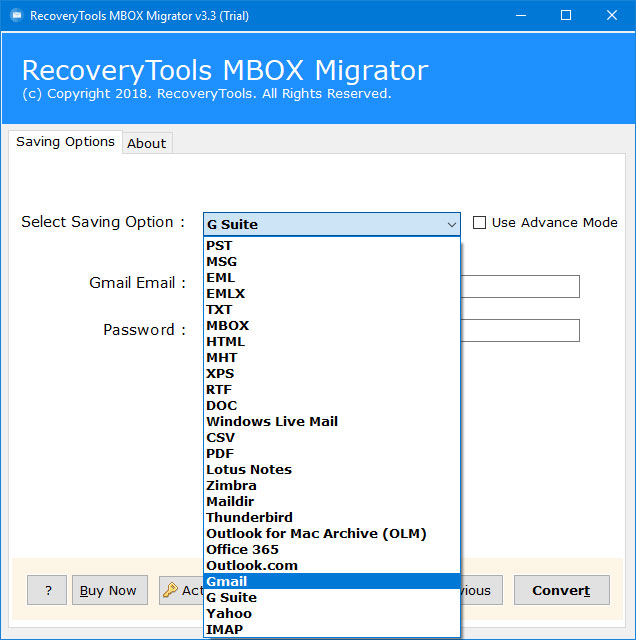Image resolution: width=636 pixels, height=640 pixels.
Task: Click the key icon on Activate button
Action: [170, 590]
